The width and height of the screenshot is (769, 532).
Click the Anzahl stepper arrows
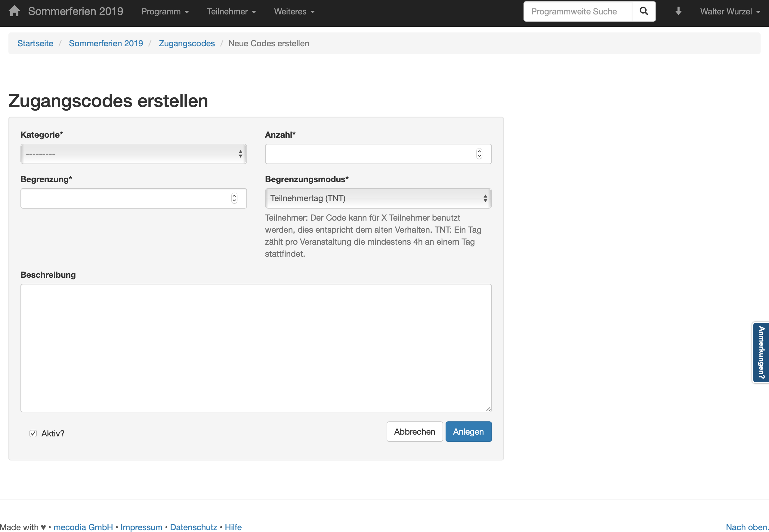(479, 154)
